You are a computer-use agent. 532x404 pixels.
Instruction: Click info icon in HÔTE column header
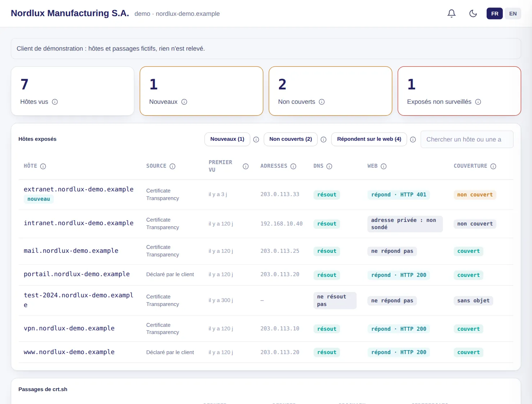[x=43, y=166]
